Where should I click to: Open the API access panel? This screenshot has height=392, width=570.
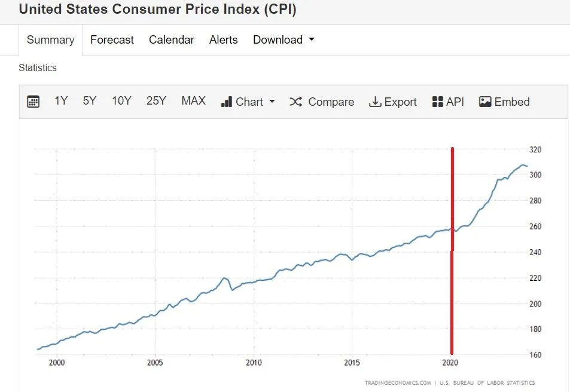coord(447,102)
